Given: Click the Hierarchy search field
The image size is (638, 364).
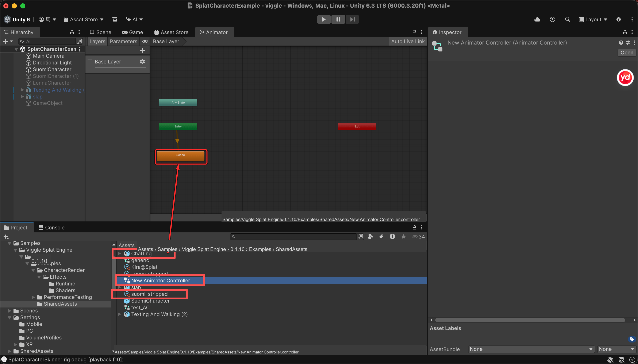Looking at the screenshot, I should click(47, 42).
